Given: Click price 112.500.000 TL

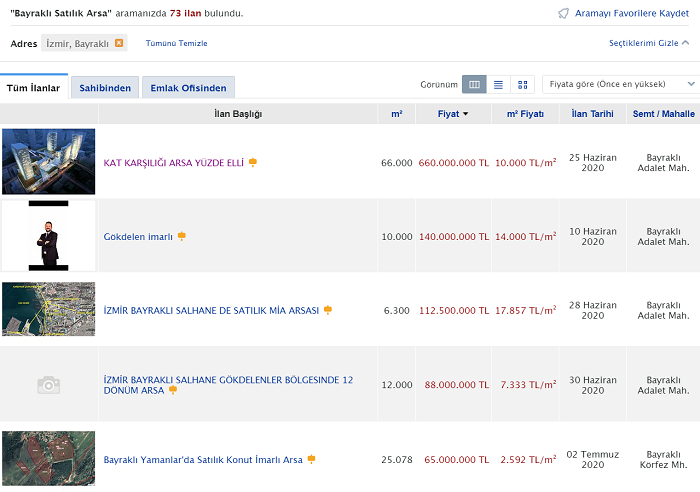Looking at the screenshot, I should pos(454,310).
